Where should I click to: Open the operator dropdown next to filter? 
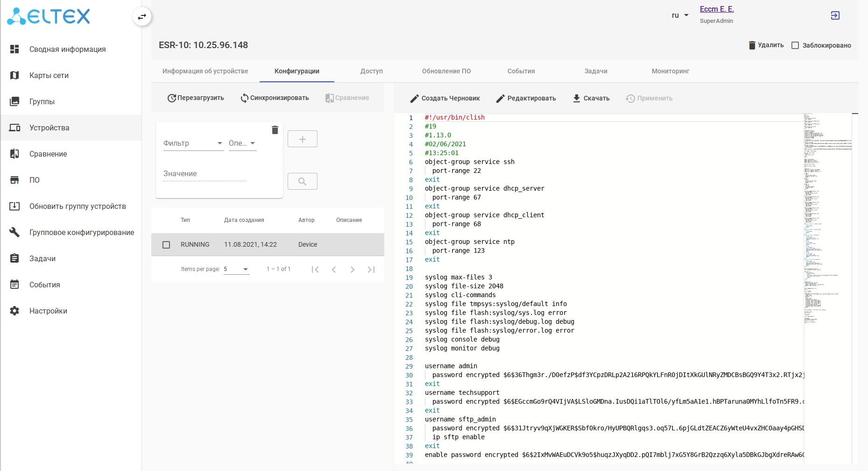(x=242, y=143)
